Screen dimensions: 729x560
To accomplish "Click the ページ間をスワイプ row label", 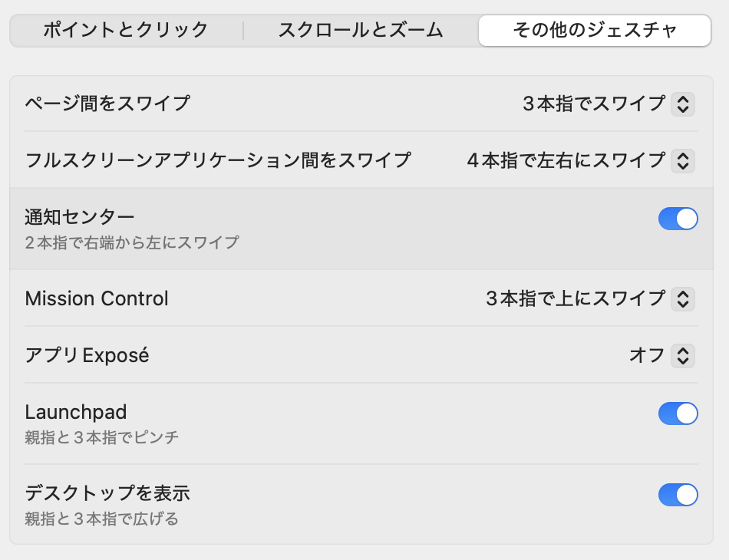I will pyautogui.click(x=107, y=103).
